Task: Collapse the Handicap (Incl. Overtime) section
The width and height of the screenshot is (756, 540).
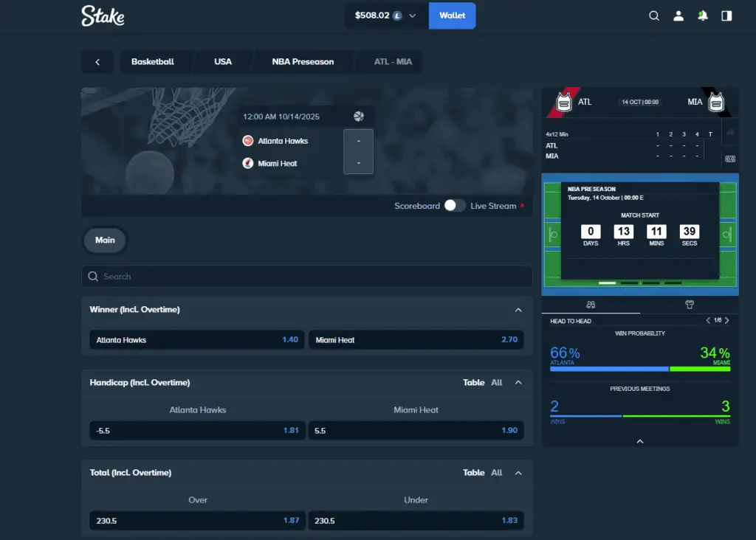Action: [x=518, y=383]
